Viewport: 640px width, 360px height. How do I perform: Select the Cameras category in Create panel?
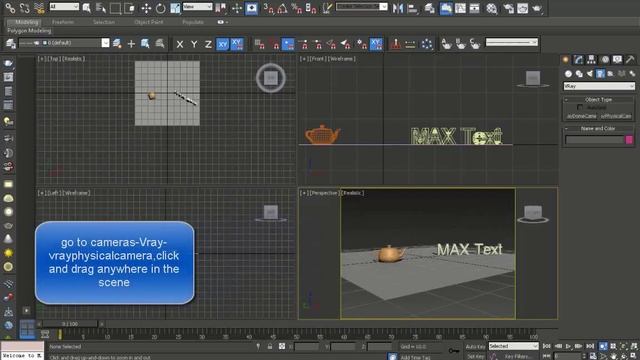(x=600, y=74)
